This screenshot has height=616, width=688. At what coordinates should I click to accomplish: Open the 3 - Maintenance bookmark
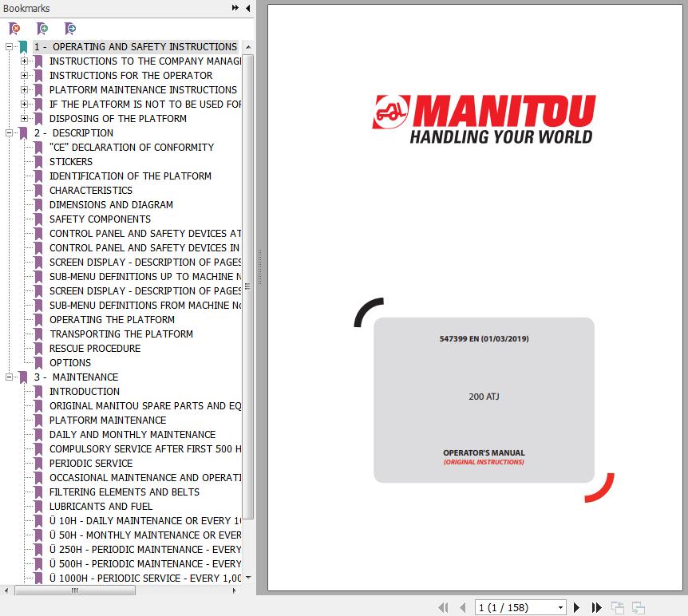(x=77, y=377)
